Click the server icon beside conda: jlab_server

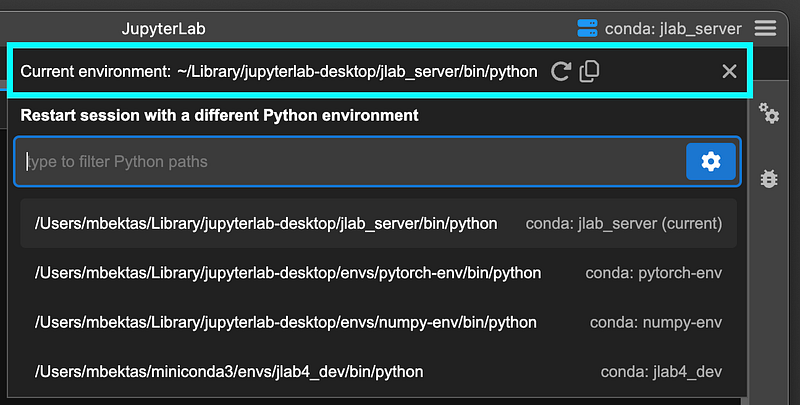[587, 28]
